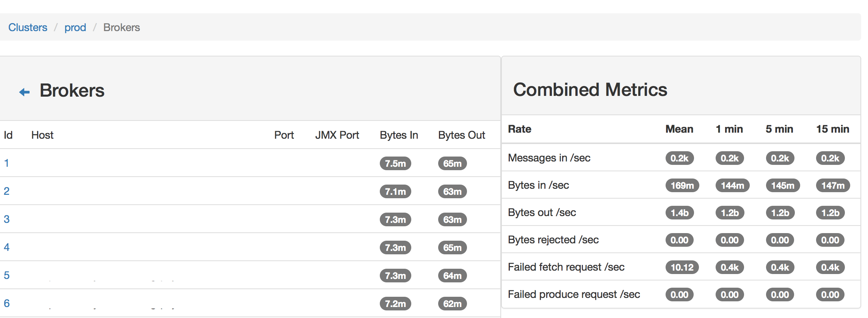Click the 144m one-minute Bytes in badge
Screen dimensions: 868x318
pos(732,185)
